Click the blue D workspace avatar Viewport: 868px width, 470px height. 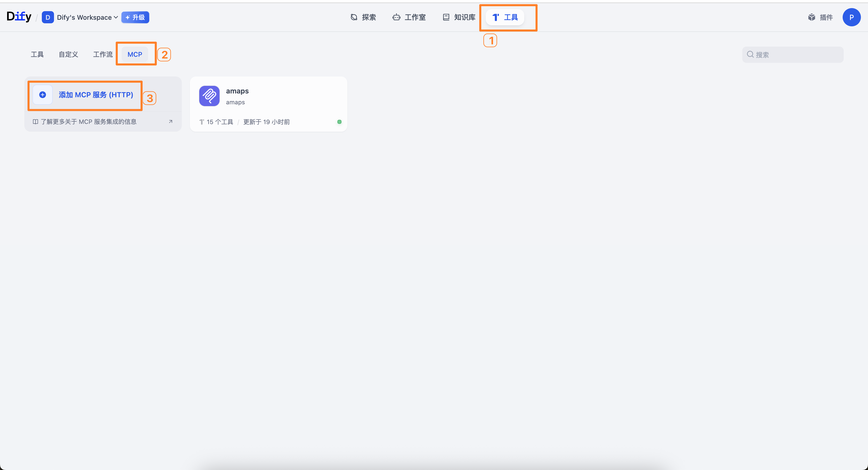click(x=47, y=17)
